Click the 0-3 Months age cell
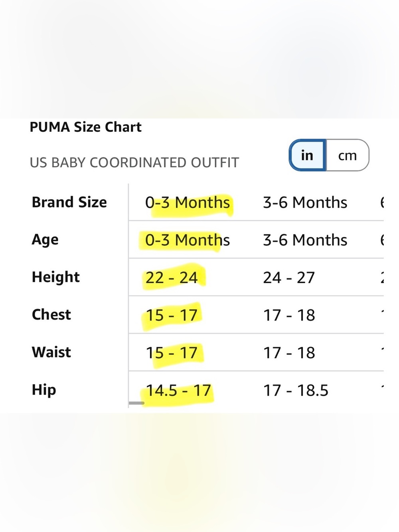This screenshot has height=532, width=399. (x=188, y=240)
